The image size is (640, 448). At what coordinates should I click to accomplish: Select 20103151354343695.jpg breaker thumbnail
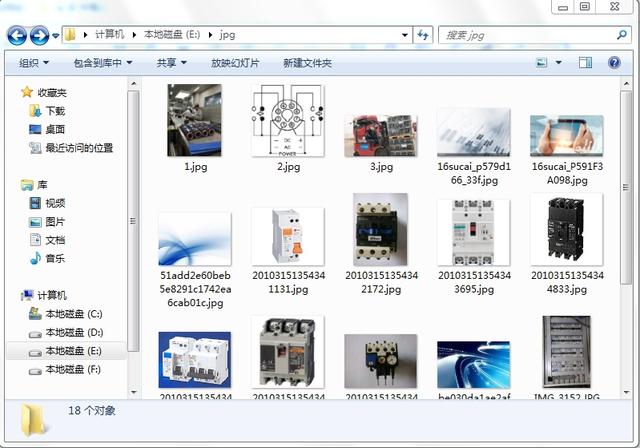click(473, 233)
